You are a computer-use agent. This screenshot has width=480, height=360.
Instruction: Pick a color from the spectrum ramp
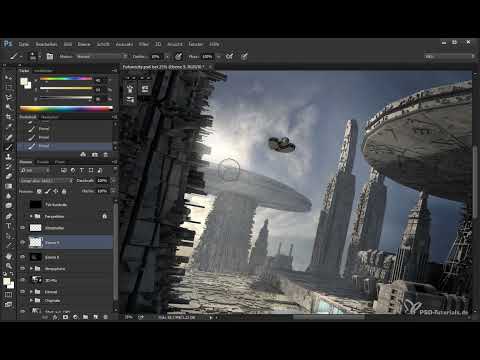(x=66, y=108)
